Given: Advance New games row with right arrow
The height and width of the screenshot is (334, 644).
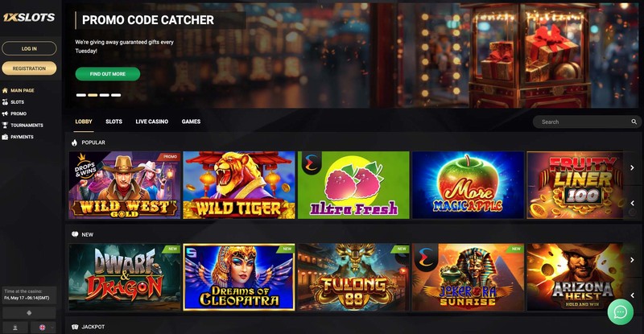Looking at the screenshot, I should click(632, 260).
